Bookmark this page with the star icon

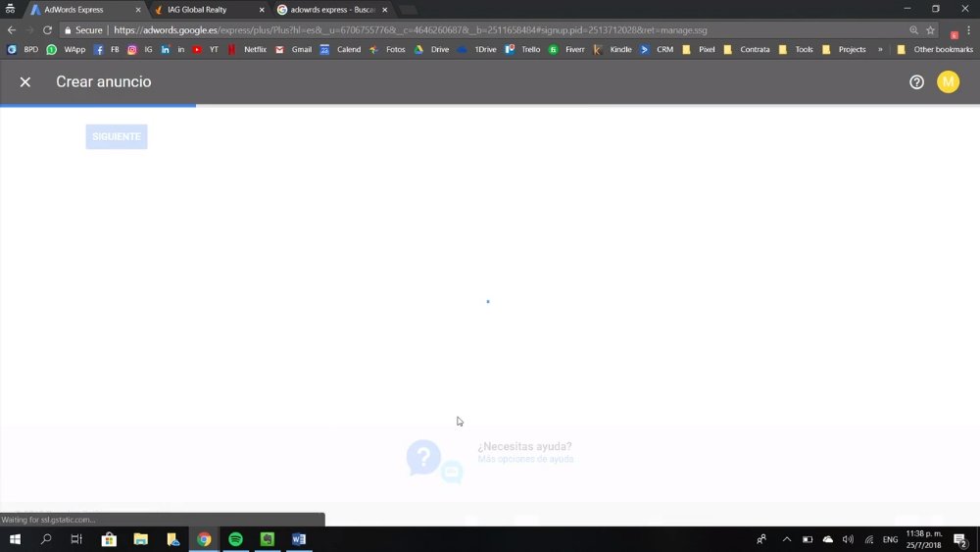coord(930,30)
